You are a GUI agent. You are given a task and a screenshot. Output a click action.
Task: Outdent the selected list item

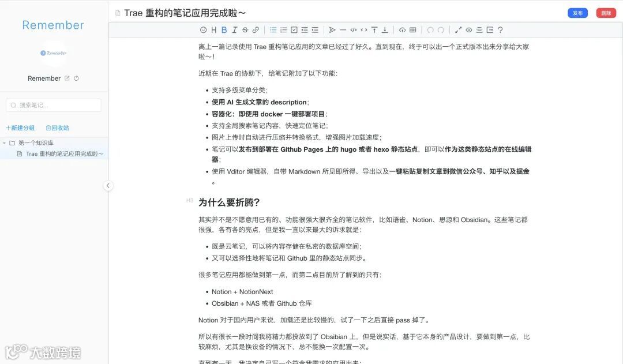305,30
